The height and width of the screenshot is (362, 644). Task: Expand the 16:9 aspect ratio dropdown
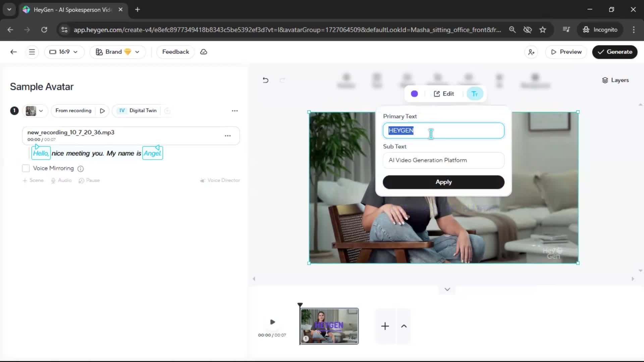coord(64,52)
